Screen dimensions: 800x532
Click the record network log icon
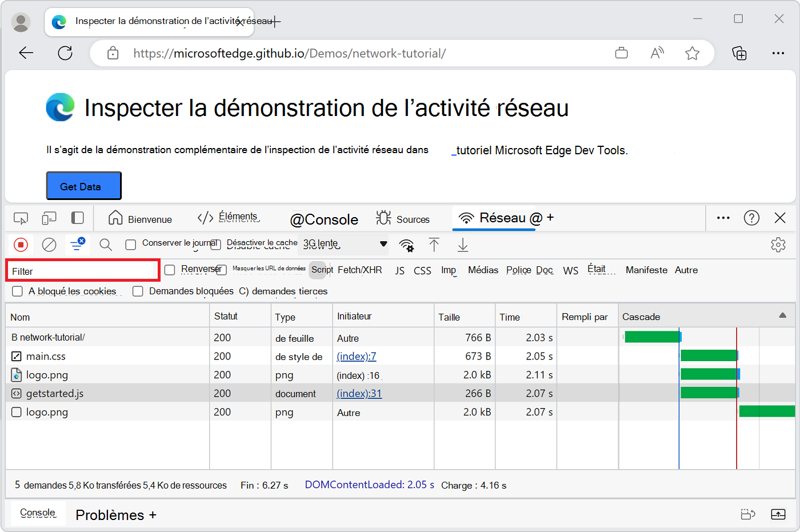coord(21,245)
